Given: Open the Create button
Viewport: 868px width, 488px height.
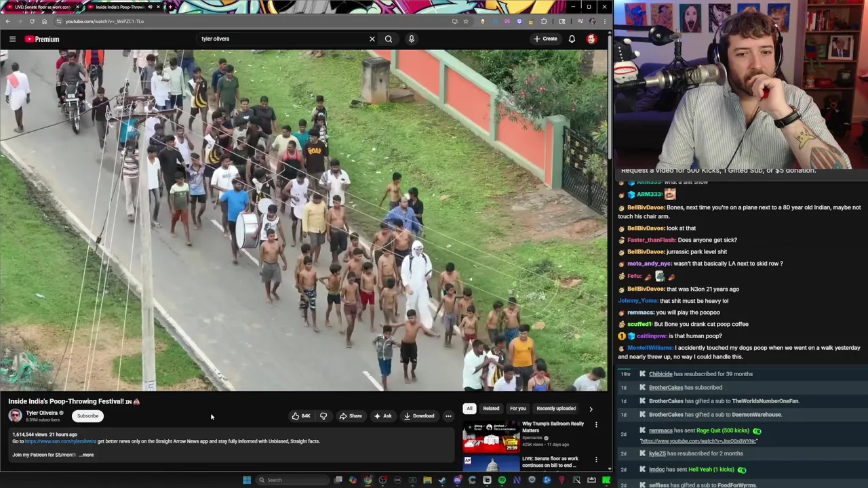Looking at the screenshot, I should click(545, 39).
